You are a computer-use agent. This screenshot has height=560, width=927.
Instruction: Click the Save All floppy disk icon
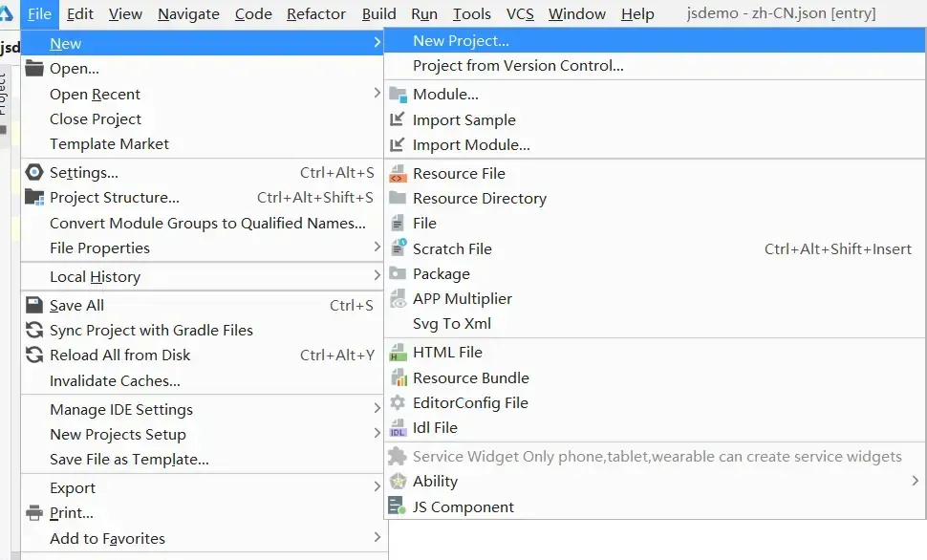click(x=34, y=305)
